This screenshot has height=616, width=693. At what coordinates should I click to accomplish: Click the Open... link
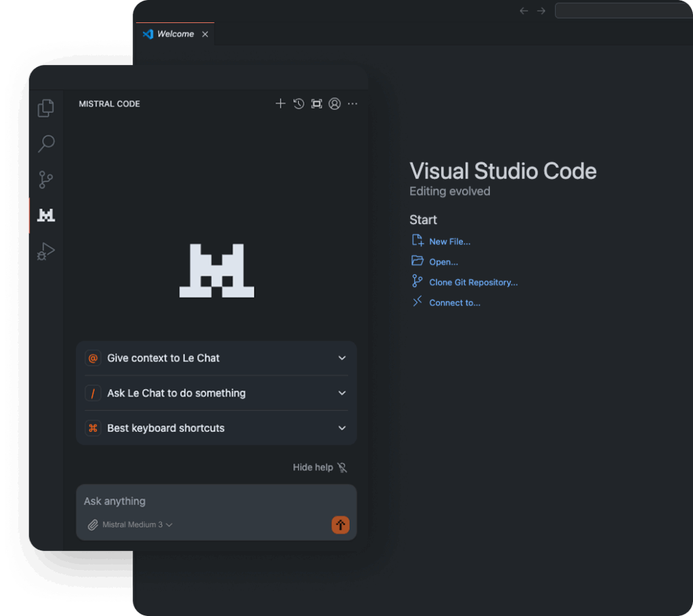pyautogui.click(x=444, y=262)
